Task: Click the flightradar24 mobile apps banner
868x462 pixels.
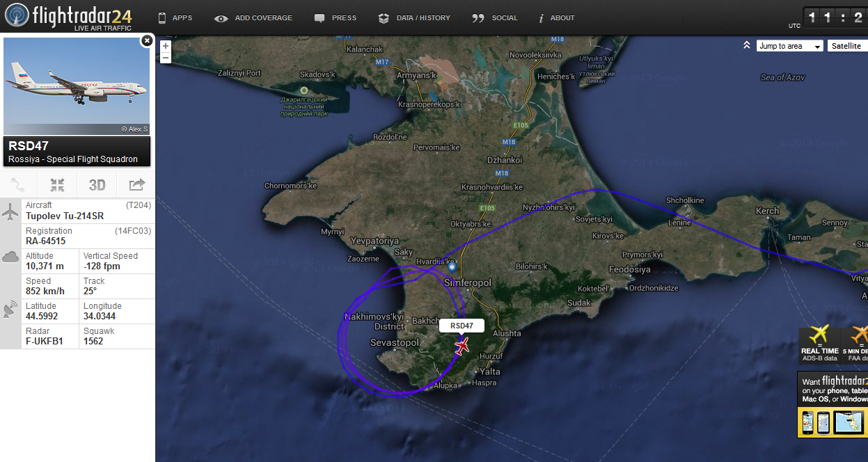Action: (833, 405)
